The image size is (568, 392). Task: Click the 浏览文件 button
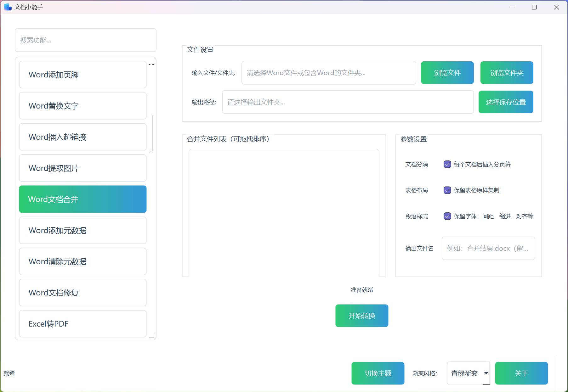(447, 73)
